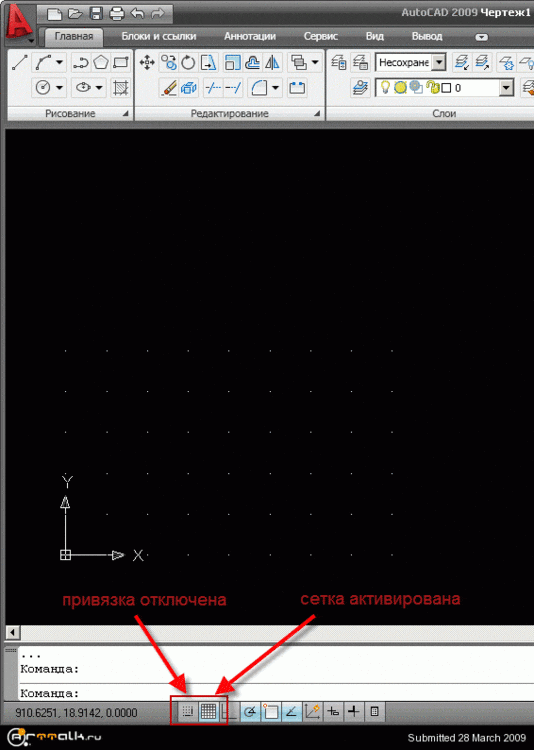Switch to the Аннотации ribbon tab
This screenshot has height=750, width=534.
tap(250, 36)
